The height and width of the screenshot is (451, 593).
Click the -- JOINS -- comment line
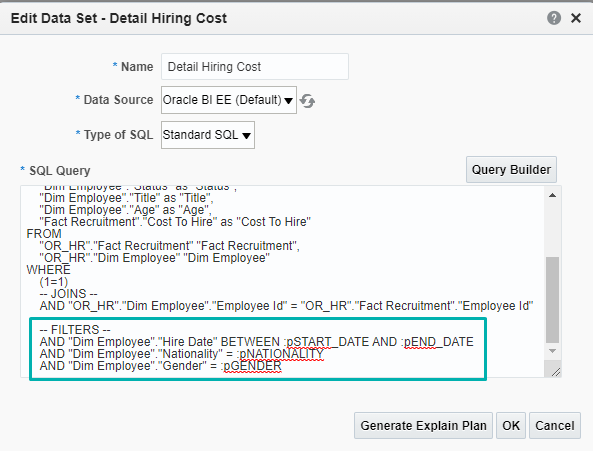tap(68, 294)
